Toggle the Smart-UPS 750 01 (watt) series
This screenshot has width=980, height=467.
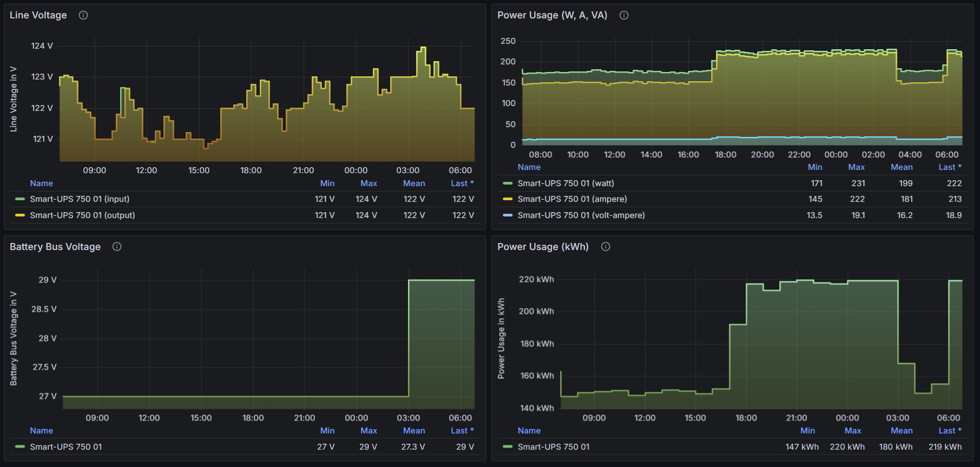coord(565,183)
